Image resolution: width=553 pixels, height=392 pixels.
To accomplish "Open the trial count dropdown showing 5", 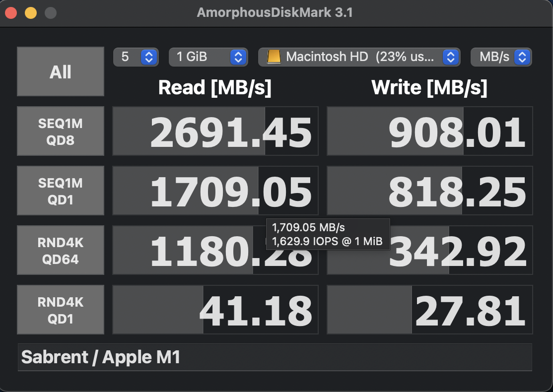I will coord(136,57).
